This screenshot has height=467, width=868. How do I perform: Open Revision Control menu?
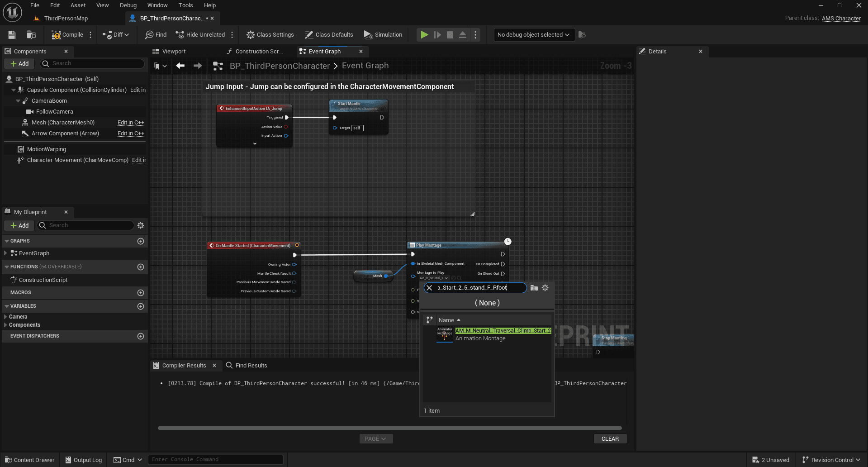point(831,460)
